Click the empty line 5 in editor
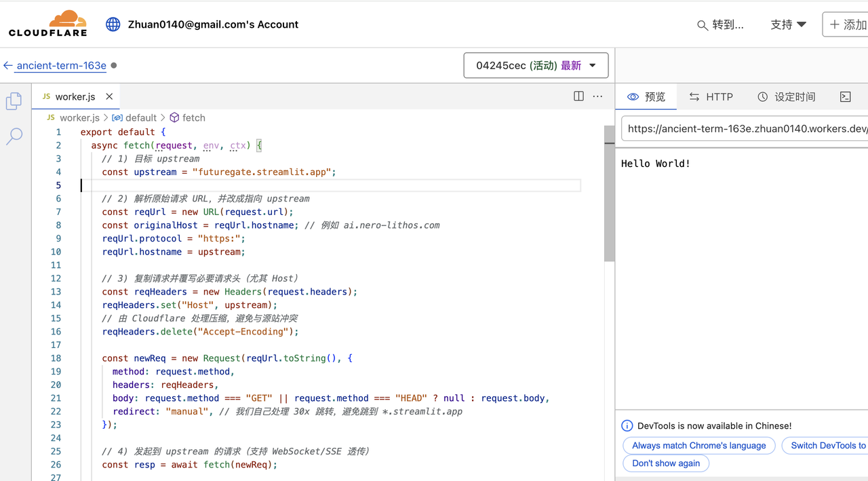Viewport: 868px width, 481px height. click(330, 186)
